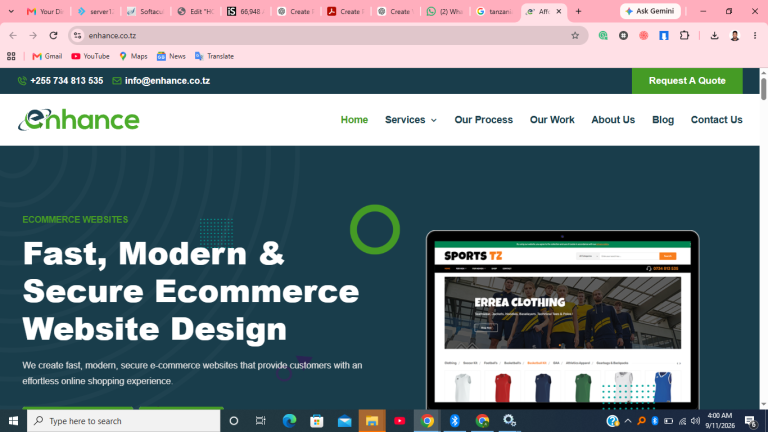Expand the Services dropdown menu
Image resolution: width=768 pixels, height=432 pixels.
click(410, 120)
